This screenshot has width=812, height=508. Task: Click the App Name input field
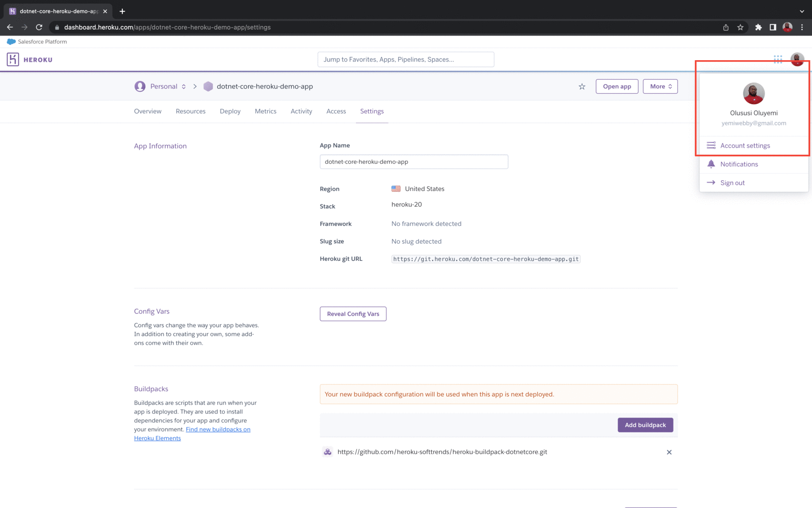click(414, 162)
